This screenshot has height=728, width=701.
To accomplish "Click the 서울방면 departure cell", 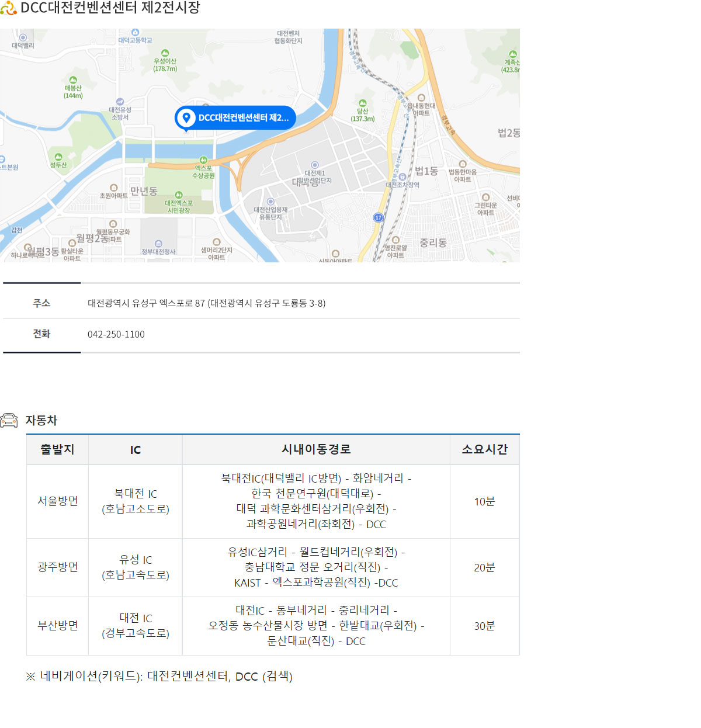I will pos(57,501).
